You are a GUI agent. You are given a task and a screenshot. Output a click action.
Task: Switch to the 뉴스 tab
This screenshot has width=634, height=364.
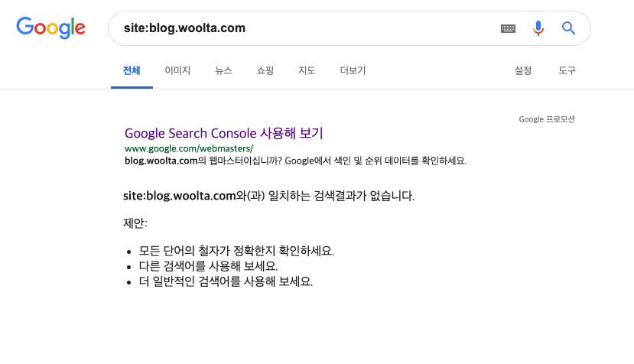223,70
